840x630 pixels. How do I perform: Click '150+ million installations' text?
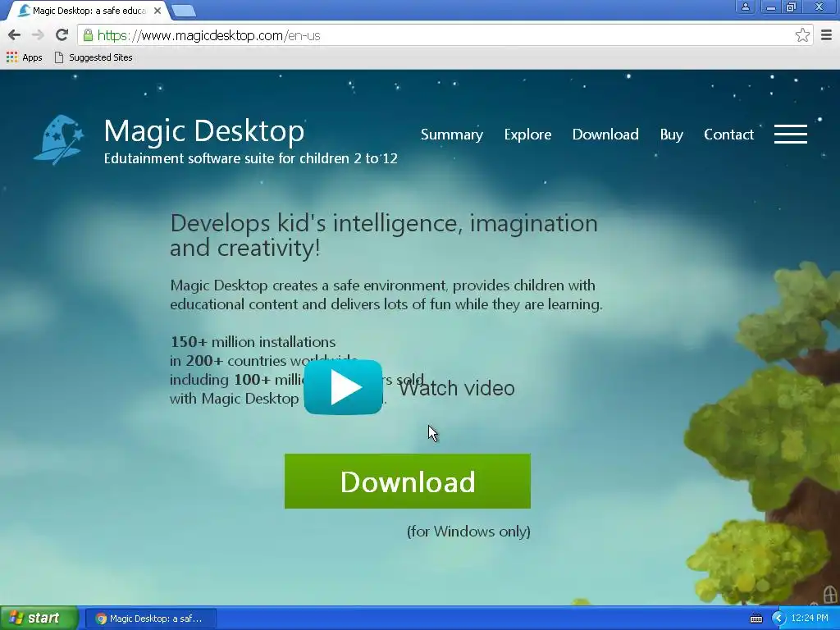pyautogui.click(x=253, y=342)
